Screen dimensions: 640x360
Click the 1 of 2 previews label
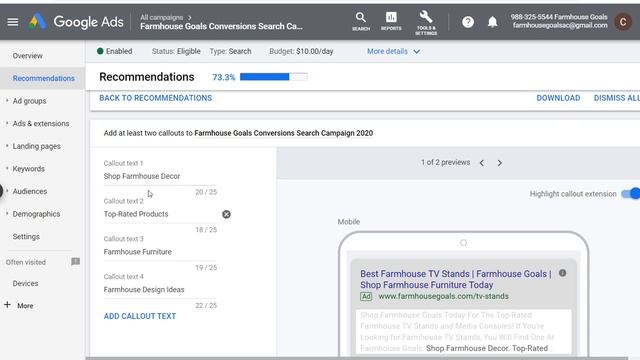tap(445, 162)
